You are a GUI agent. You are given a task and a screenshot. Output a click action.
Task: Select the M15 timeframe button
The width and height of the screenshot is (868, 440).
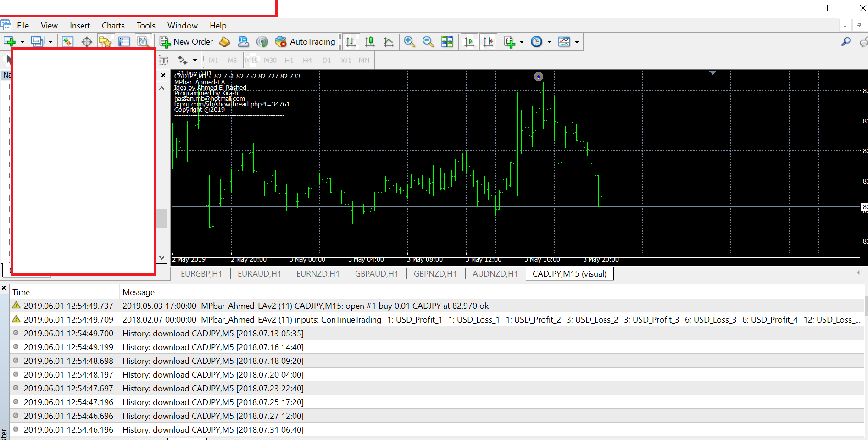(251, 60)
